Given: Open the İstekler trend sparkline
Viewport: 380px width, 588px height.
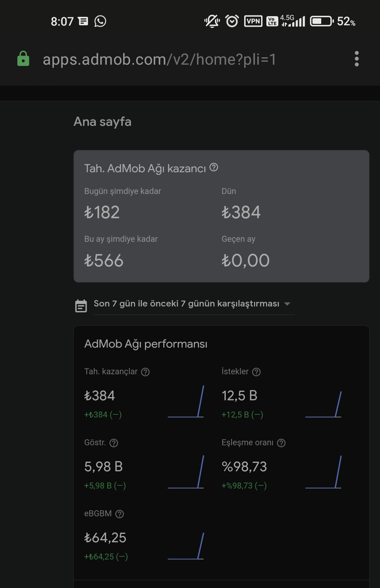Looking at the screenshot, I should pyautogui.click(x=323, y=404).
